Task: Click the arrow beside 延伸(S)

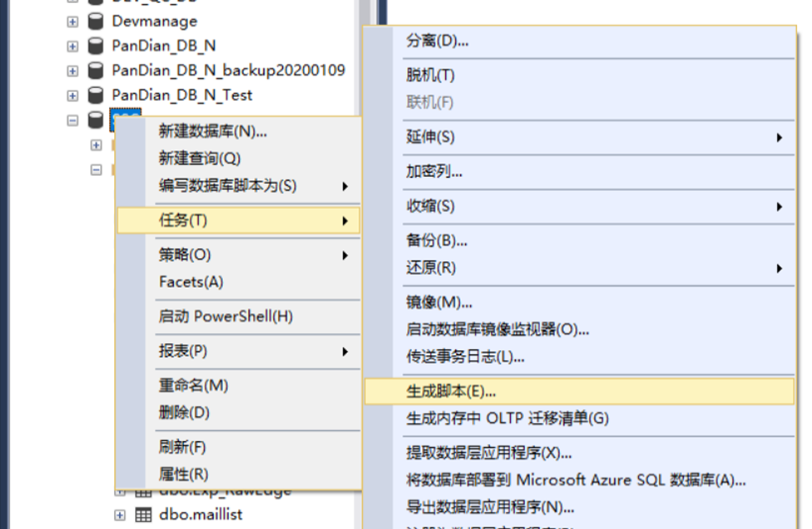Action: [779, 137]
